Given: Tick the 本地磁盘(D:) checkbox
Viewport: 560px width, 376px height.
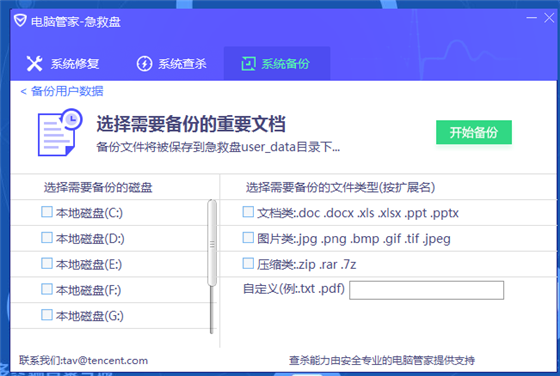Looking at the screenshot, I should 47,237.
